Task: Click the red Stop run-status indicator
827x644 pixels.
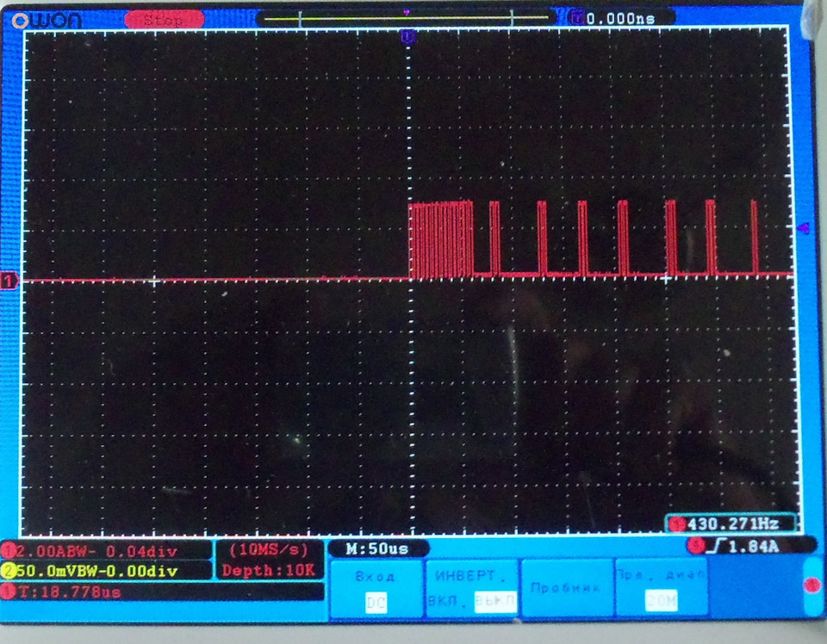Action: coord(164,20)
